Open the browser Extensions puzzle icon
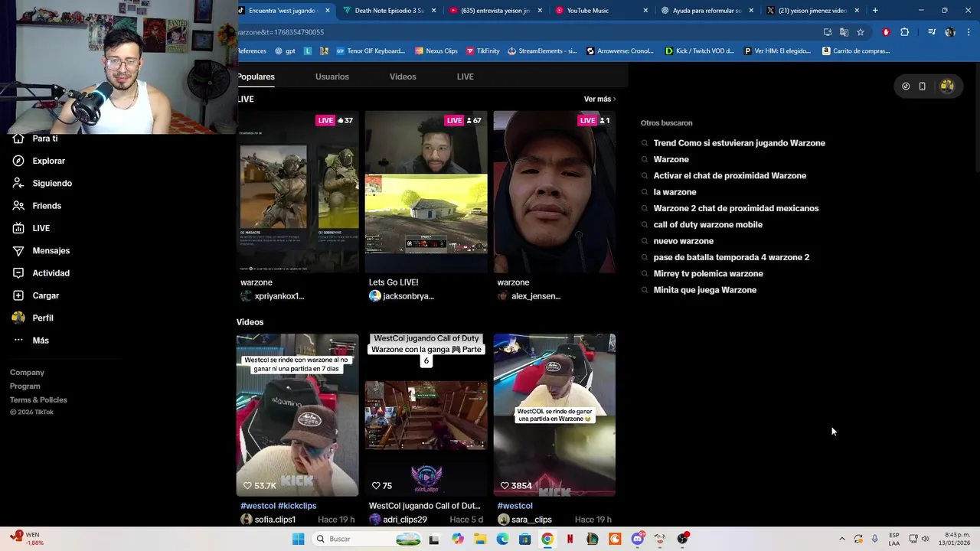Screen dimensions: 980x551 point(905,32)
